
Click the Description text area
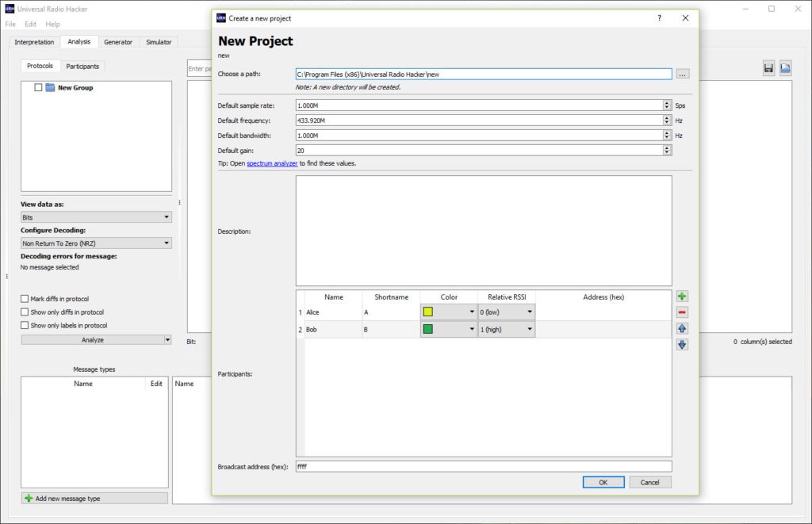pyautogui.click(x=484, y=231)
